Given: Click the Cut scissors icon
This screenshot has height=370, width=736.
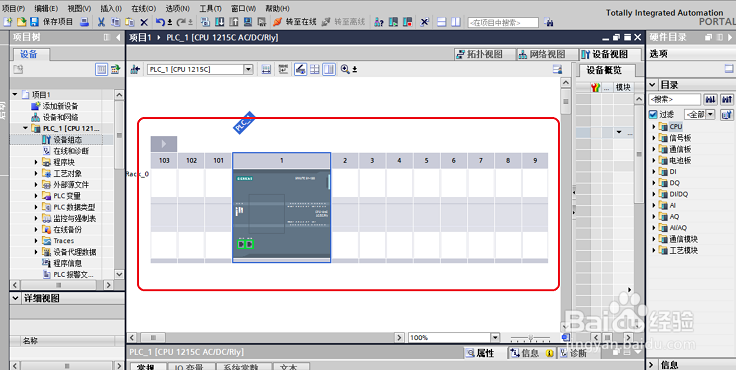Looking at the screenshot, I should point(101,22).
